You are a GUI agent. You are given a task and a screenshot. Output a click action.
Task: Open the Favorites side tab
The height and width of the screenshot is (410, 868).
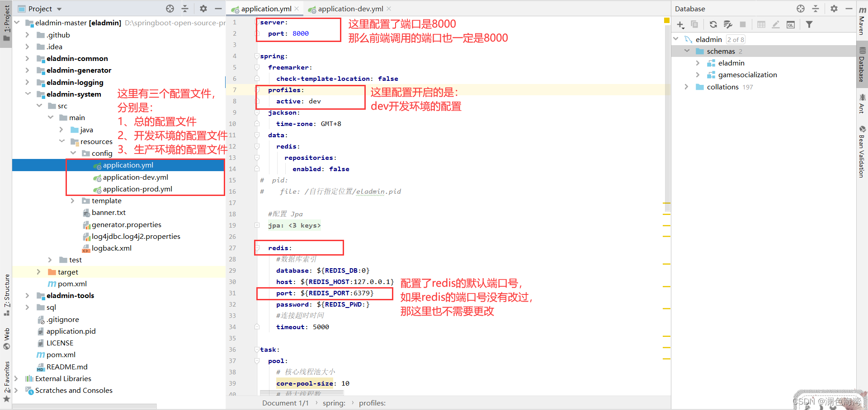pyautogui.click(x=6, y=381)
